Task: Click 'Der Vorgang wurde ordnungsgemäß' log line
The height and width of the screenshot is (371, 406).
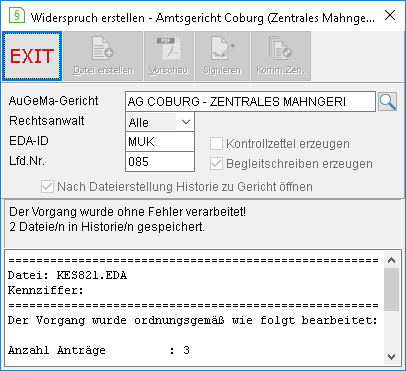Action: tap(193, 320)
